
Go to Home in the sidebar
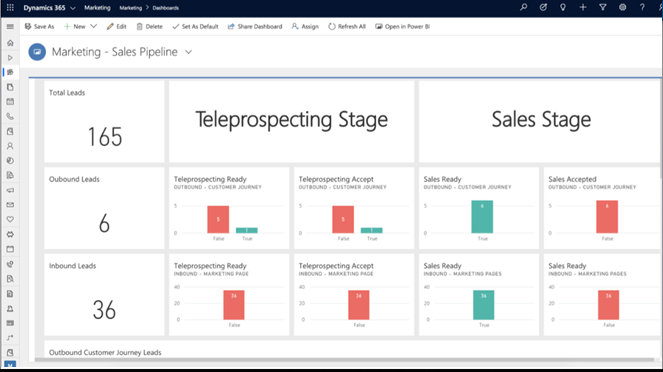click(x=10, y=43)
